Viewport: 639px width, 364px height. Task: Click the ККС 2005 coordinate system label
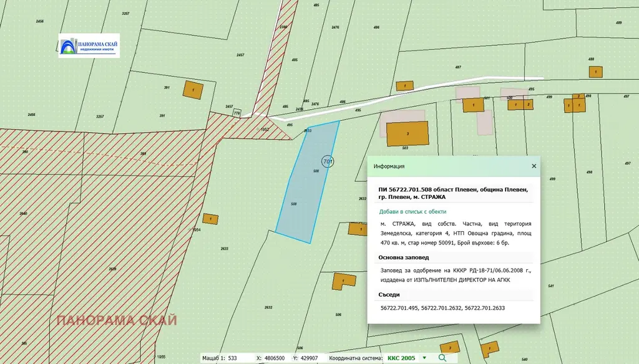tap(401, 358)
